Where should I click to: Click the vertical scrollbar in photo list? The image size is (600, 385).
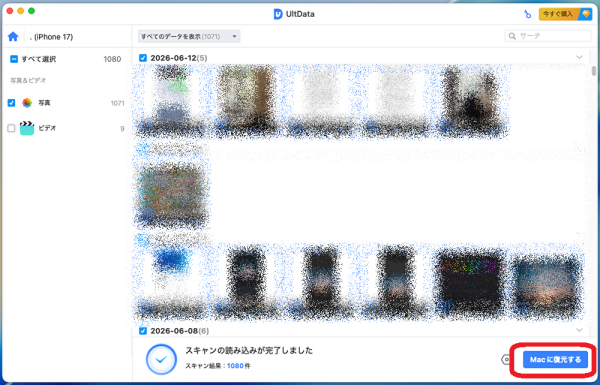click(593, 71)
